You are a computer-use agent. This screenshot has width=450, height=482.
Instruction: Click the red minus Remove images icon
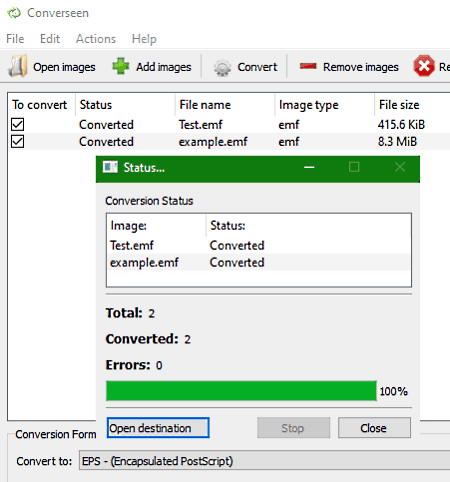[308, 66]
